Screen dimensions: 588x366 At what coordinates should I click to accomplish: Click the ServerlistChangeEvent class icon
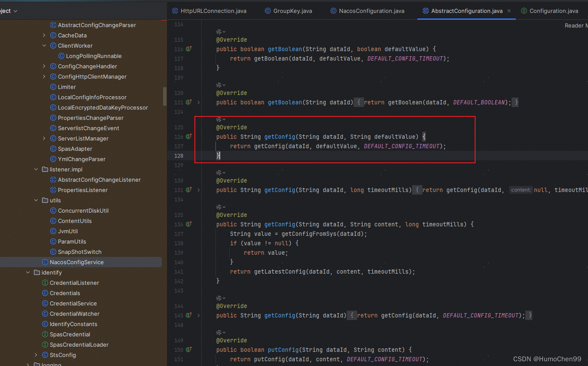53,128
